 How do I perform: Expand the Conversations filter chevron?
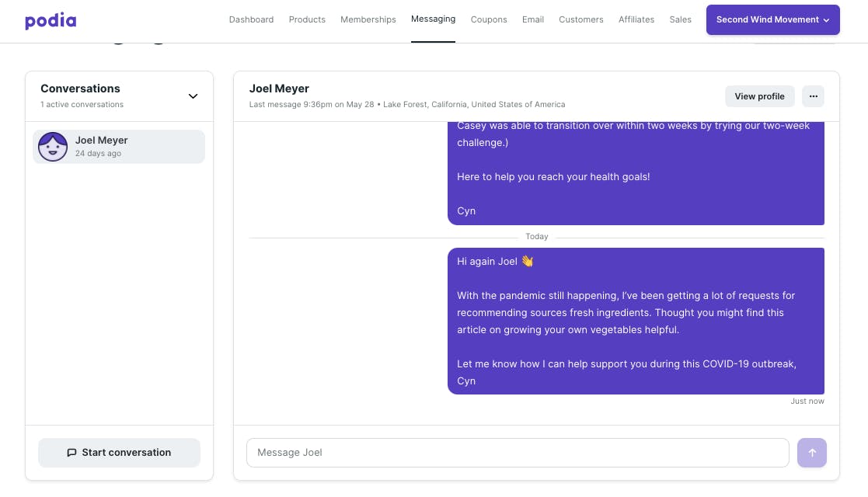(x=193, y=96)
